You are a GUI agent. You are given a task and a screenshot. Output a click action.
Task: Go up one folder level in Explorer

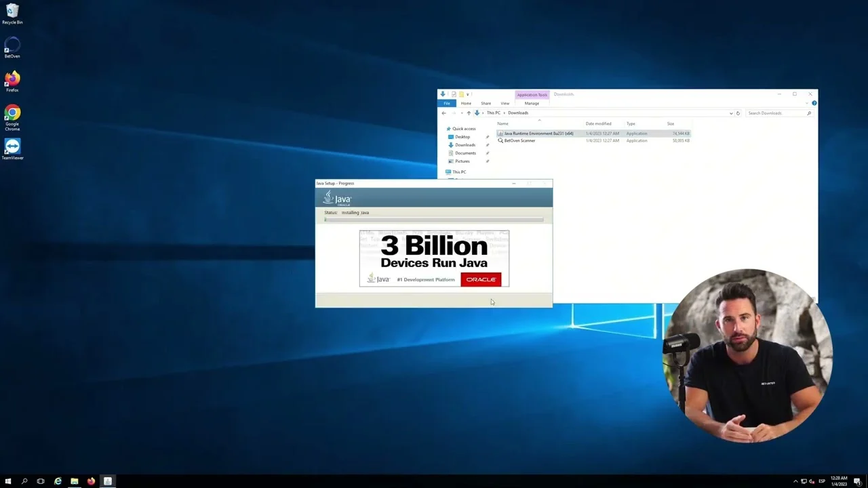(x=468, y=113)
